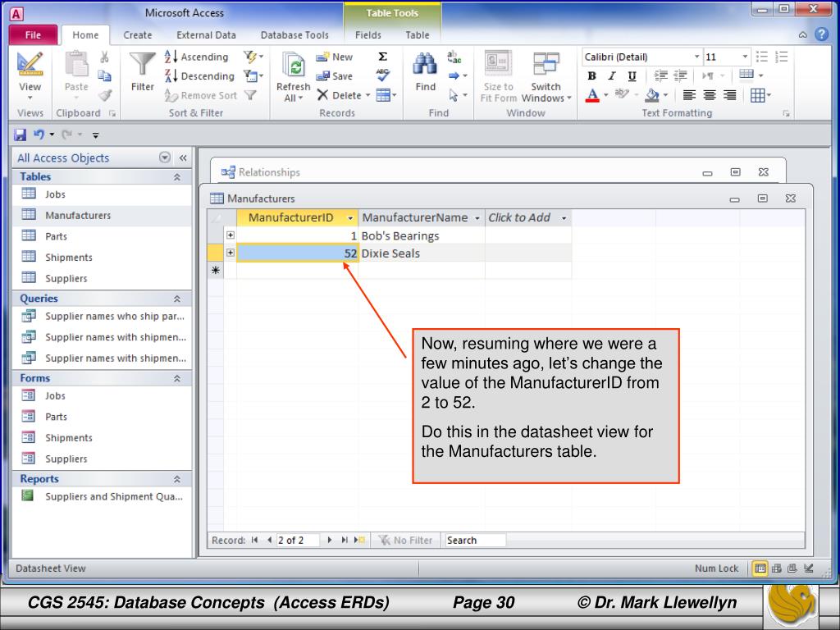Click the Cut scissors icon
Screen dimensions: 840x630
coord(104,57)
